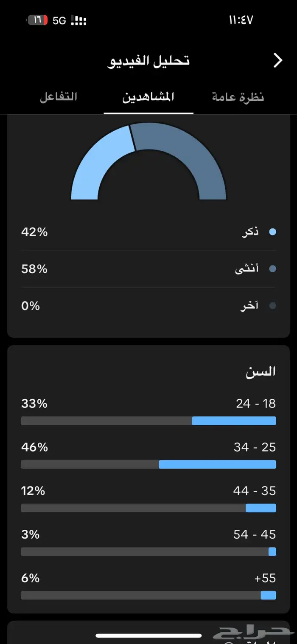
Task: Select the أنثى 58% row
Action: pos(148,269)
